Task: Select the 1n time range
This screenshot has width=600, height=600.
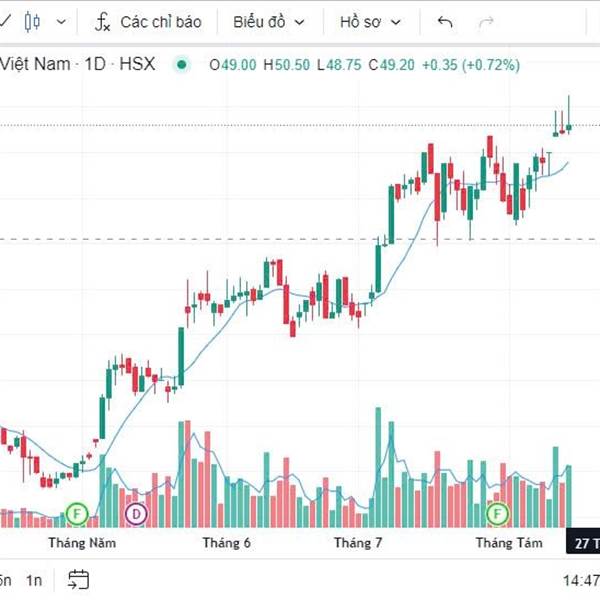Action: point(34,580)
